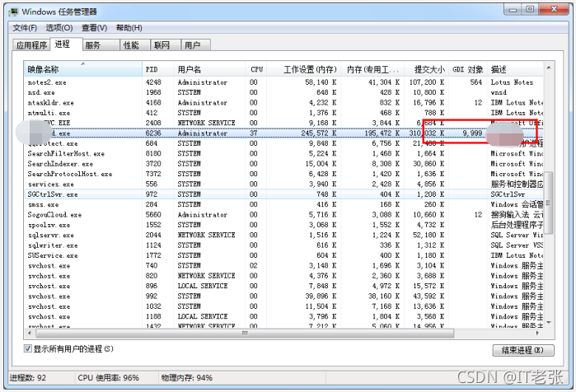Screen dimensions: 576x392
Task: Sort by 内存(专用工... column header
Action: (372, 69)
